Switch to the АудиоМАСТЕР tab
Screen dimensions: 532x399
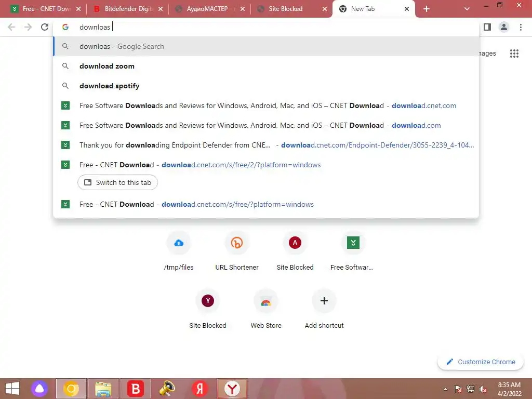pos(210,9)
